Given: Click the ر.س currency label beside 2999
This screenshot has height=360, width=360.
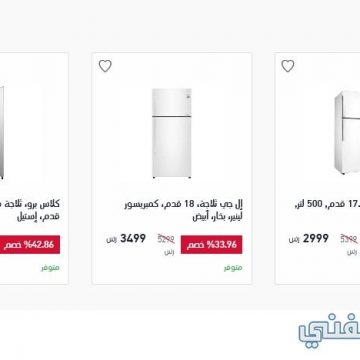Looking at the screenshot, I should click(x=294, y=239).
